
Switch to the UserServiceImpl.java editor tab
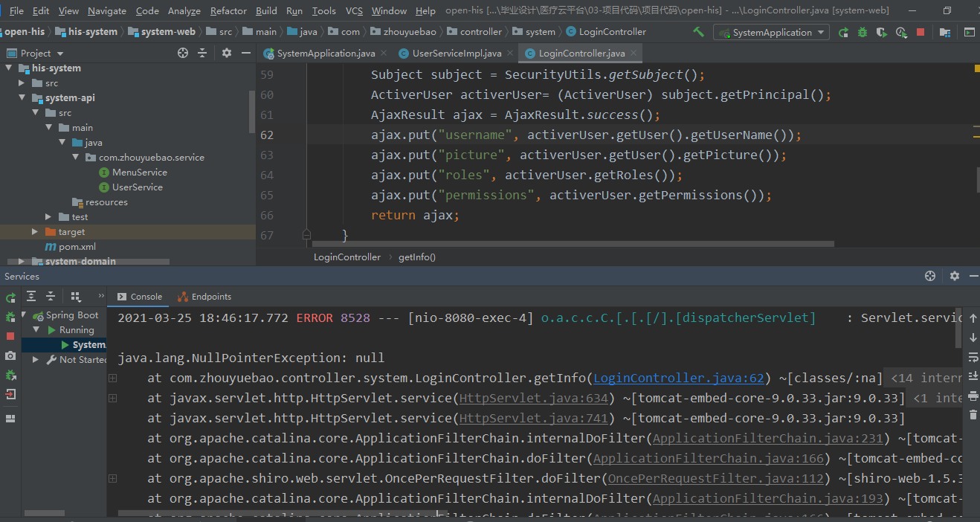tap(457, 54)
